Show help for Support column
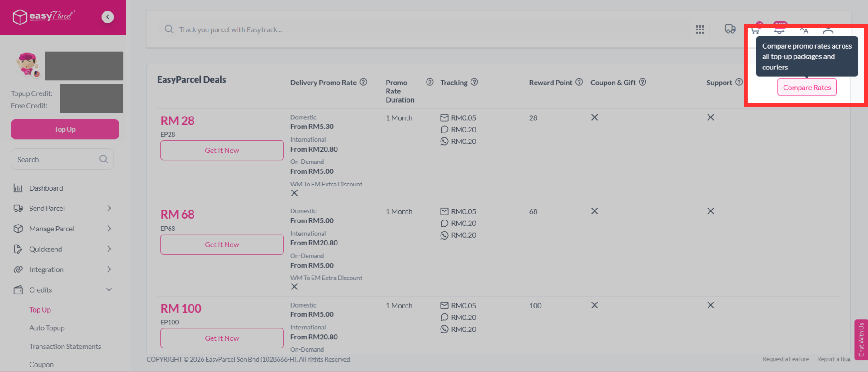This screenshot has width=868, height=372. (739, 82)
